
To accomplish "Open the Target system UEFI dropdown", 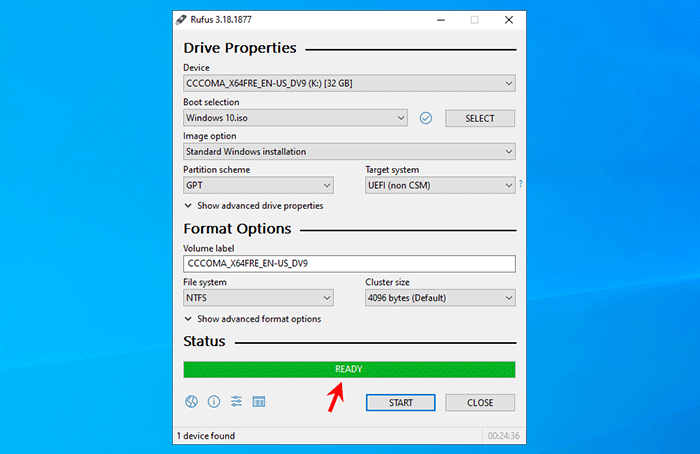I will (x=440, y=185).
